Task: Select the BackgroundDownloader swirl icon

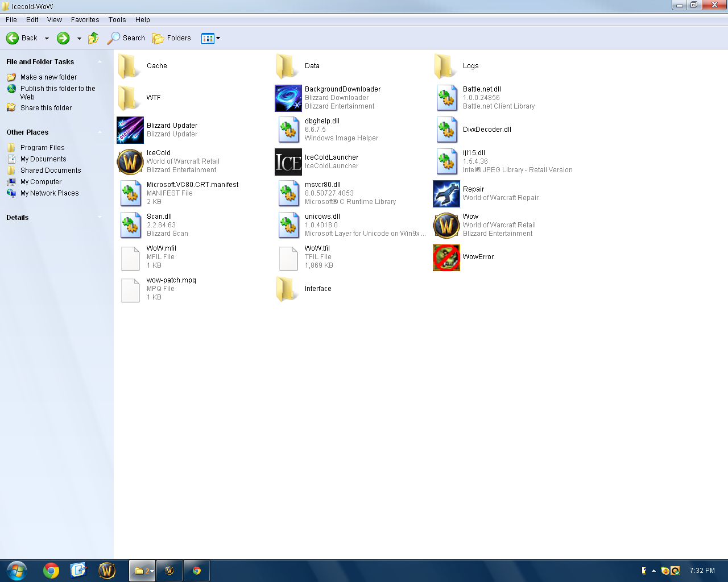Action: [288, 98]
